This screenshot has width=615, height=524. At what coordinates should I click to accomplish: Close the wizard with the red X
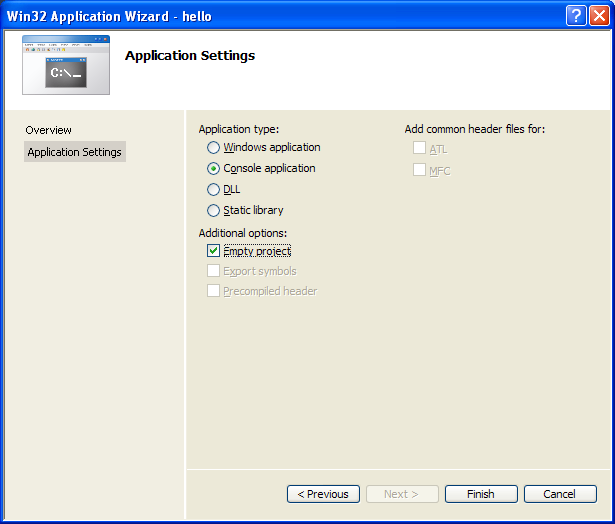pyautogui.click(x=599, y=16)
